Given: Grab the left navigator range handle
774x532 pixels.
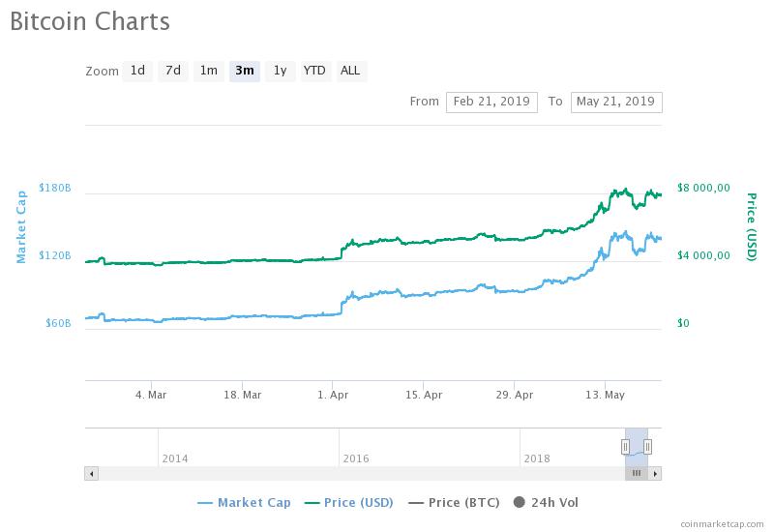Looking at the screenshot, I should click(625, 447).
